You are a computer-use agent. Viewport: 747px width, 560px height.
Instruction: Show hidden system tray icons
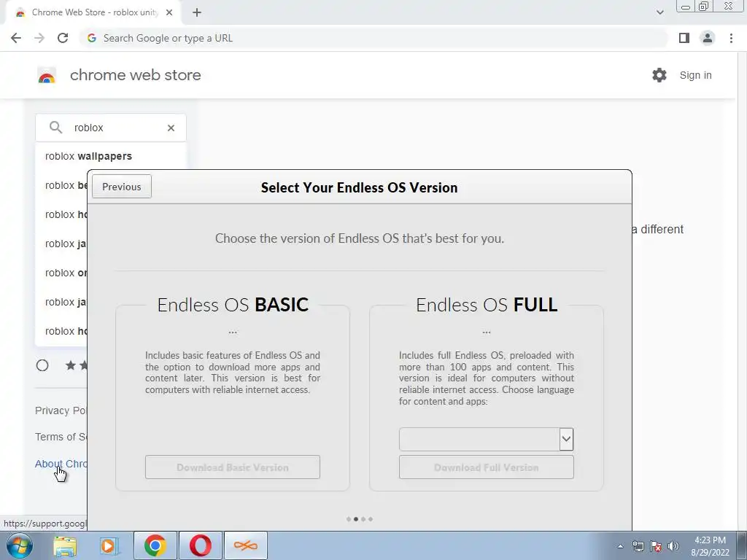(620, 546)
